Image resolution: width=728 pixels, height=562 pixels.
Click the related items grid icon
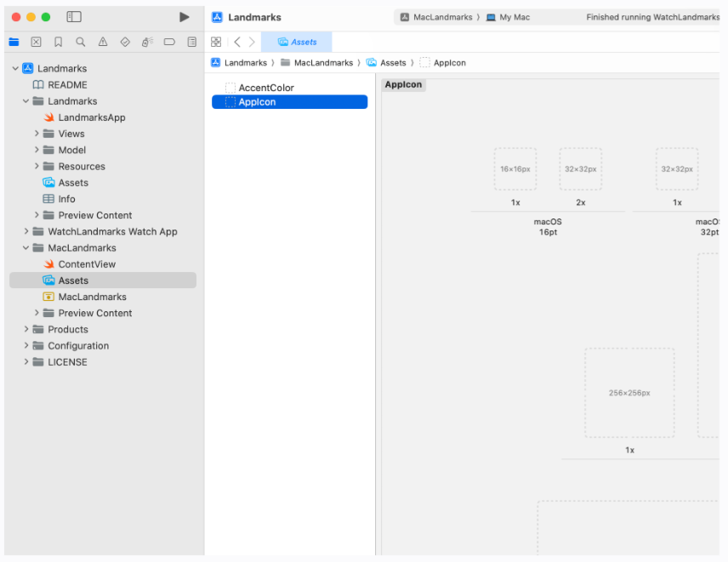click(x=216, y=43)
